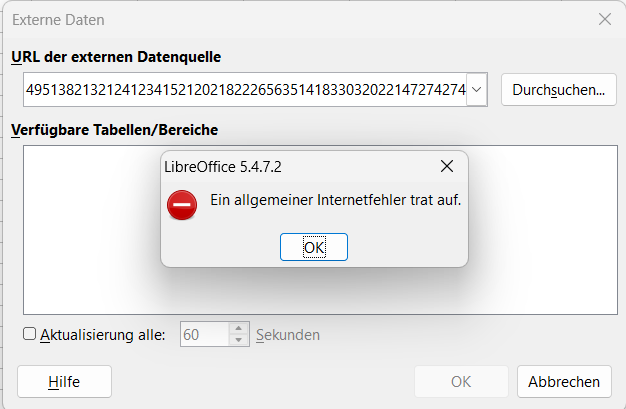Click the Aktualisierung alle label text
Screen dimensions: 626x409
[103, 335]
